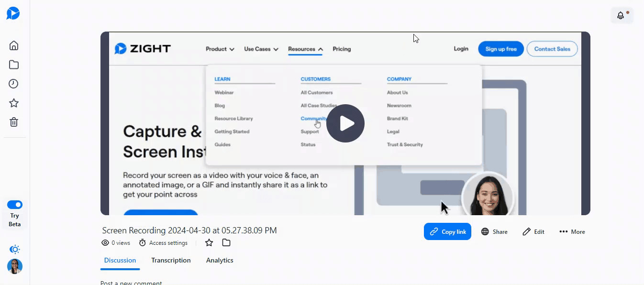Click the recording title text
Screen dimensions: 644x285
[189, 230]
